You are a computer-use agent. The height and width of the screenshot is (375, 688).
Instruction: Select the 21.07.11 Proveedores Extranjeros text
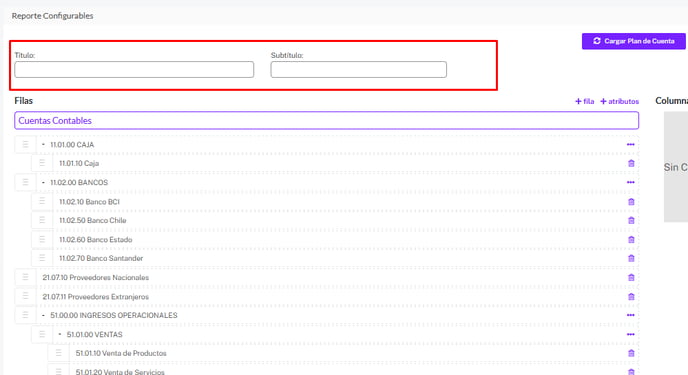96,297
